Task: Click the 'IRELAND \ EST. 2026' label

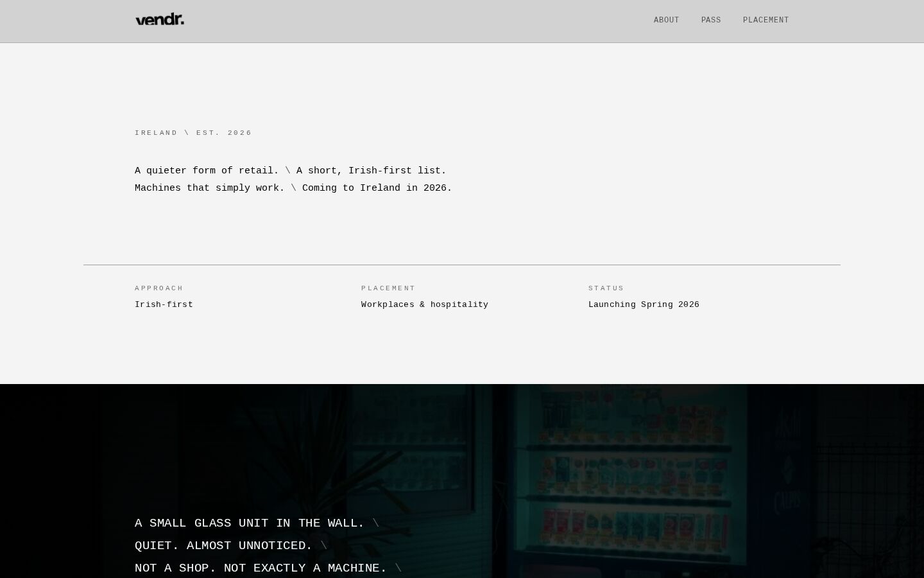Action: tap(193, 133)
